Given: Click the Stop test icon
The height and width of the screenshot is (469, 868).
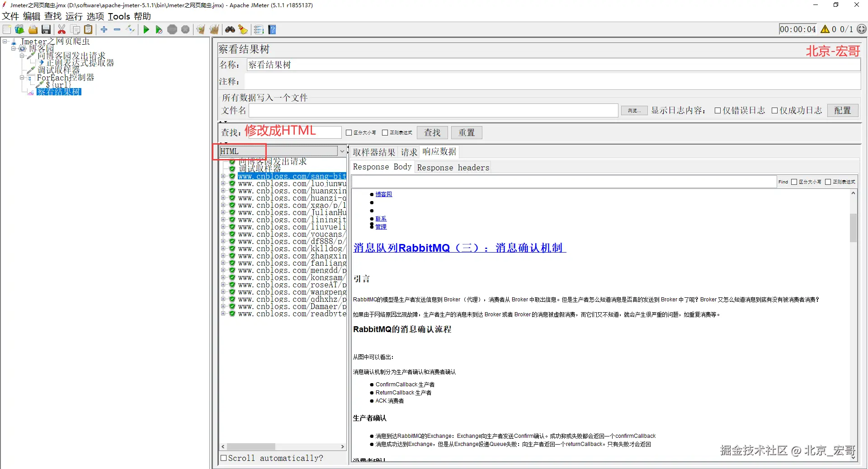Looking at the screenshot, I should (x=172, y=29).
